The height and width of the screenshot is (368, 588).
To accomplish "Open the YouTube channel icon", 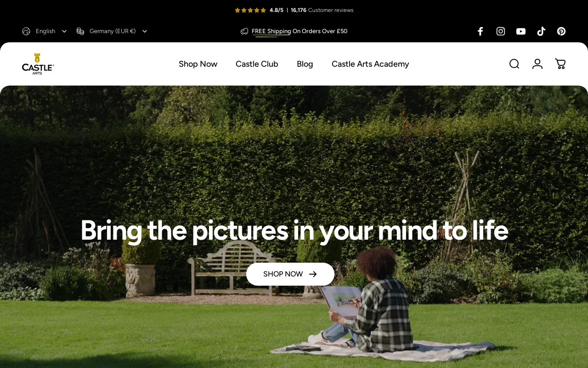I will (x=521, y=31).
